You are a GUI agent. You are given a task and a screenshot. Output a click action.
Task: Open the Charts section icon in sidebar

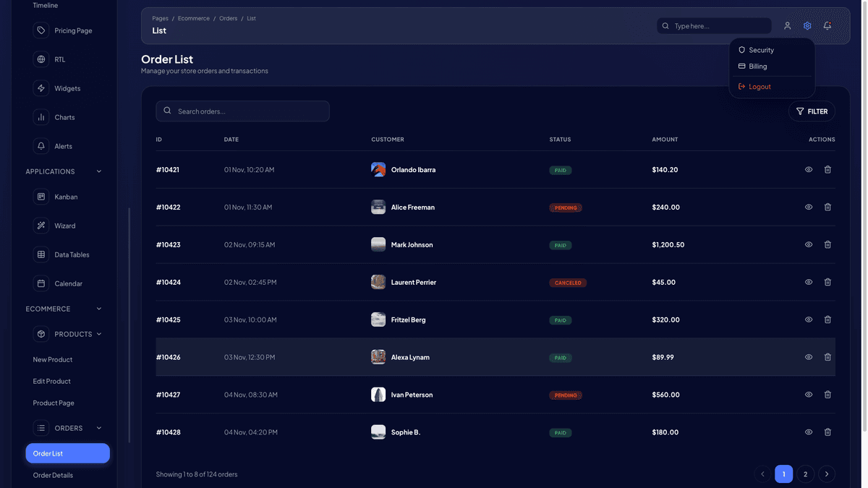(x=41, y=116)
